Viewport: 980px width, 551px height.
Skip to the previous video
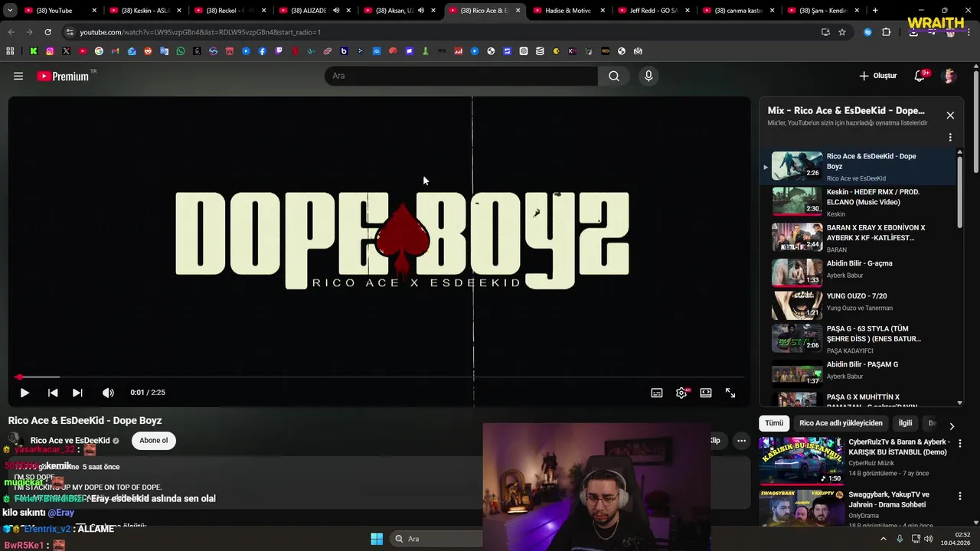click(53, 393)
